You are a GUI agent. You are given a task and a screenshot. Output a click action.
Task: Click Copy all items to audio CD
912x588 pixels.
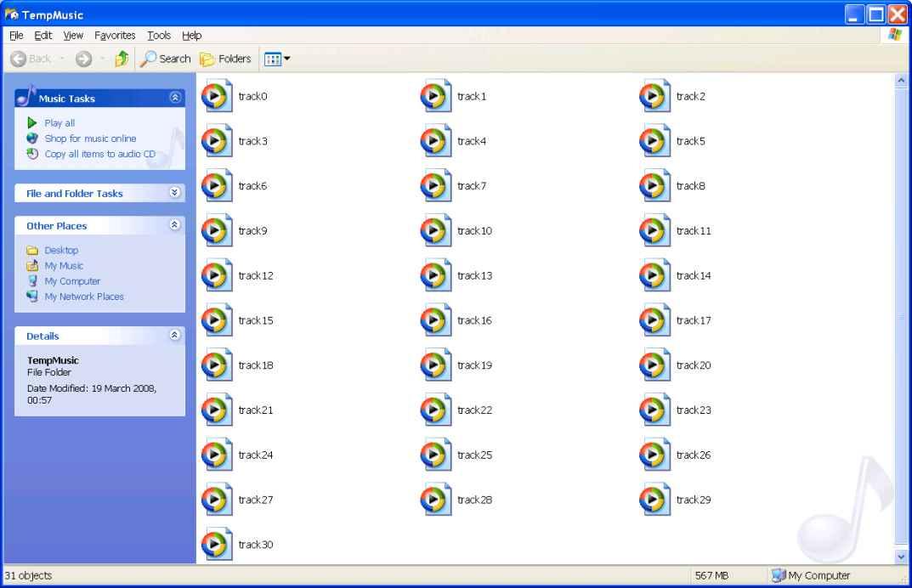[99, 154]
